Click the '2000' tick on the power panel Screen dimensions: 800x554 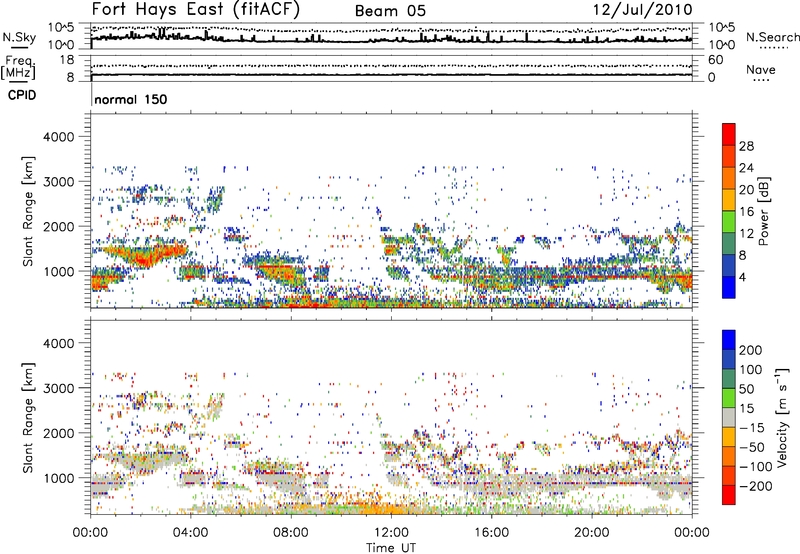pos(59,226)
